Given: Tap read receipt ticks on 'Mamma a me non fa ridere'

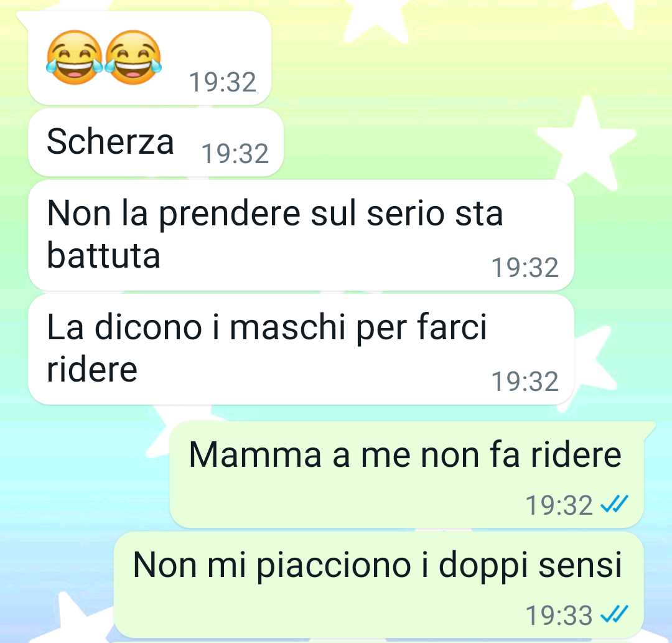Looking at the screenshot, I should pyautogui.click(x=614, y=504).
